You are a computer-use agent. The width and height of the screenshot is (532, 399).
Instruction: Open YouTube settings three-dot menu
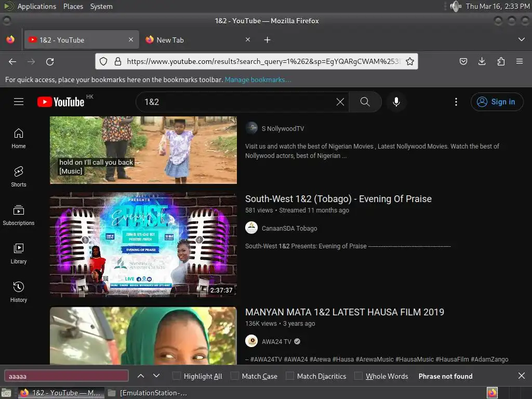point(456,102)
